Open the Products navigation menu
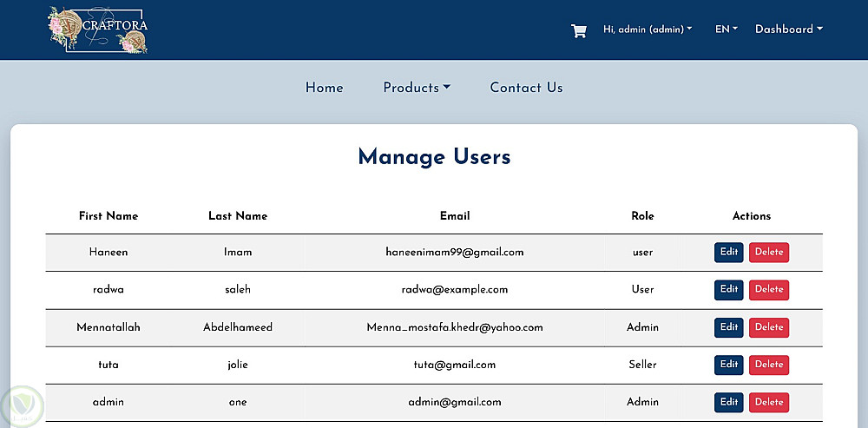This screenshot has width=868, height=428. (417, 88)
